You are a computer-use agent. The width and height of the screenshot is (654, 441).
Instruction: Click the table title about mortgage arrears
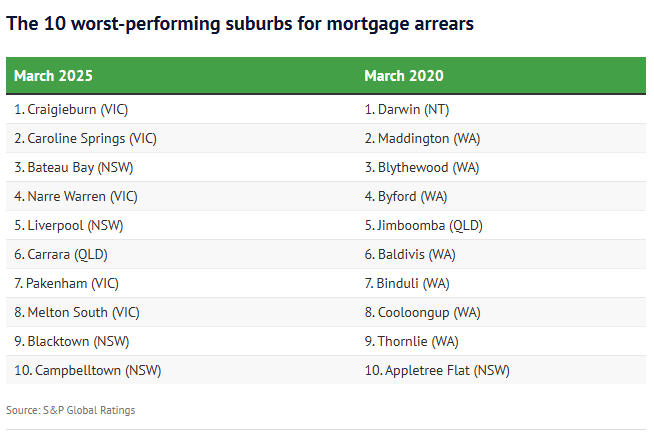point(240,24)
